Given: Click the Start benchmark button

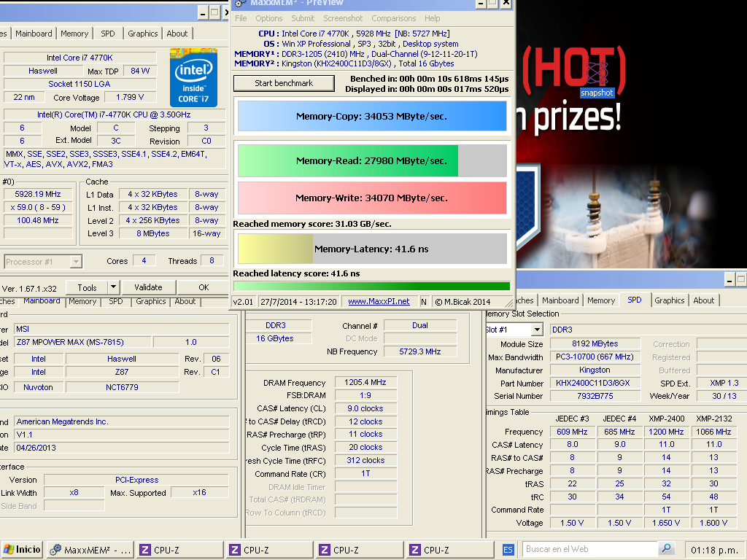Looking at the screenshot, I should point(284,83).
